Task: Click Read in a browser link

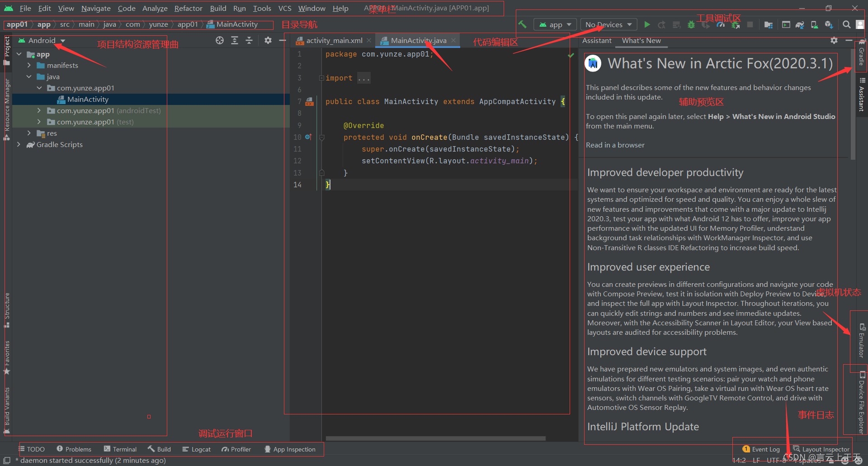Action: pyautogui.click(x=615, y=145)
